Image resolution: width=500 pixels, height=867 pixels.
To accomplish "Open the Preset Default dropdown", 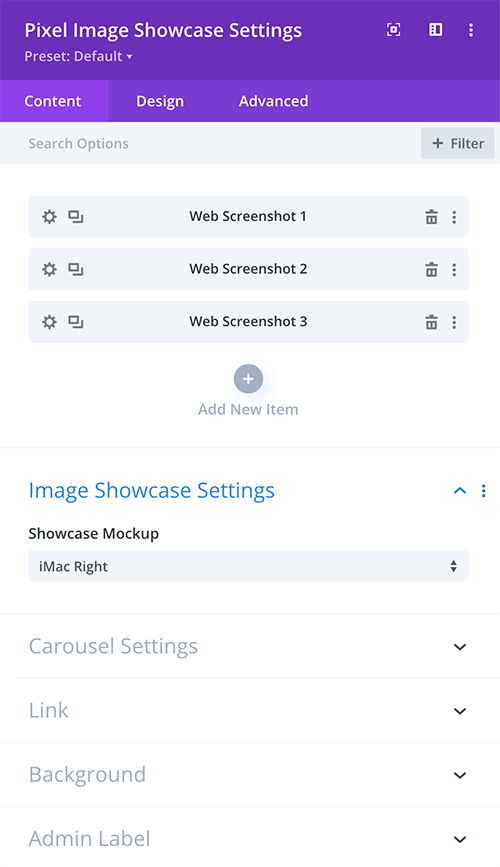I will [x=79, y=56].
